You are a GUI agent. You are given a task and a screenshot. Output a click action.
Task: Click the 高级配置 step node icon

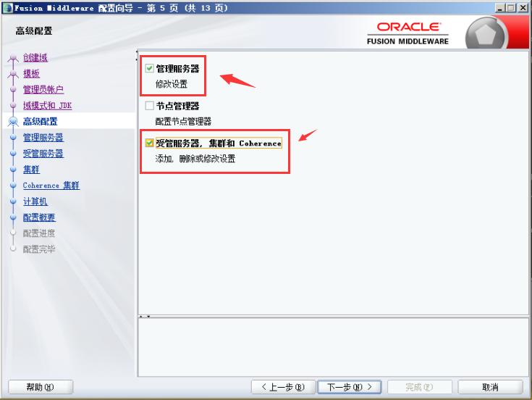point(12,122)
